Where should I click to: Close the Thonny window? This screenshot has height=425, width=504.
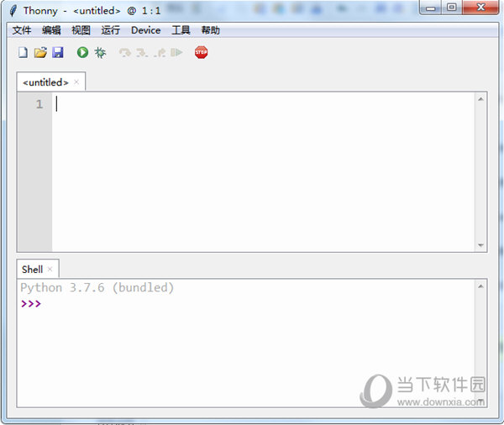pos(480,8)
